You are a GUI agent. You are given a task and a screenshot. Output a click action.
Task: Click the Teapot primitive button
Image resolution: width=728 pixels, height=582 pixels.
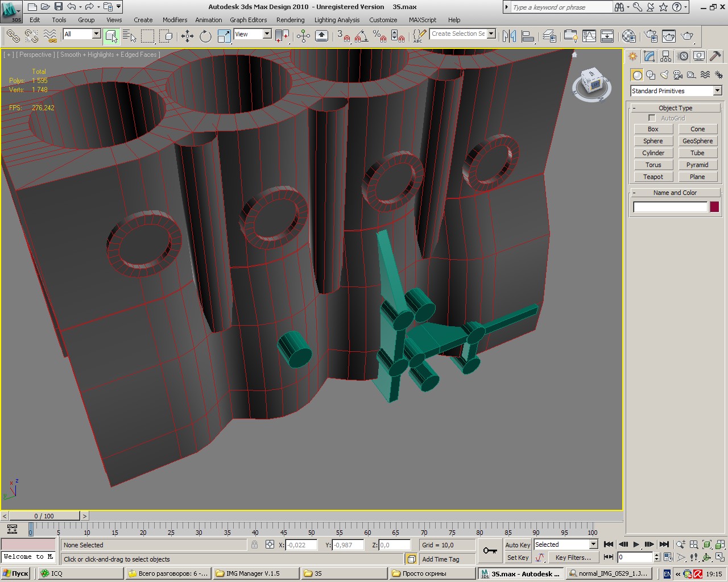(653, 177)
